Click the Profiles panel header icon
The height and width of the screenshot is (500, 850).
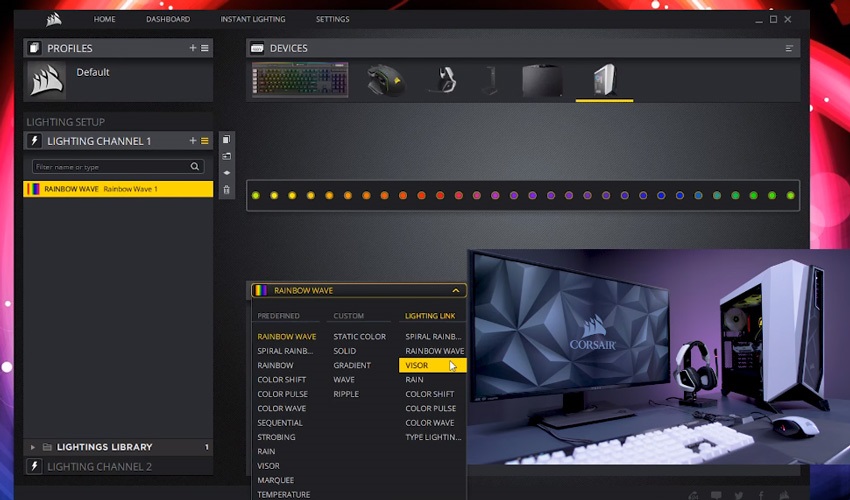click(x=34, y=48)
